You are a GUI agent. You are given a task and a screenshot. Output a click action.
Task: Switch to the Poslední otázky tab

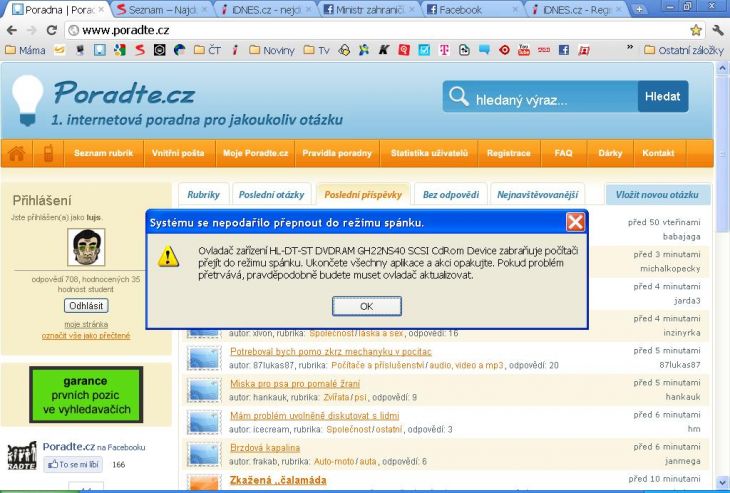coord(271,195)
